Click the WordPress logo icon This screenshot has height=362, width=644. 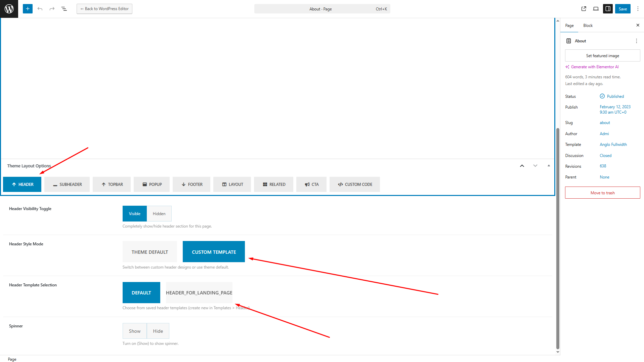[9, 9]
